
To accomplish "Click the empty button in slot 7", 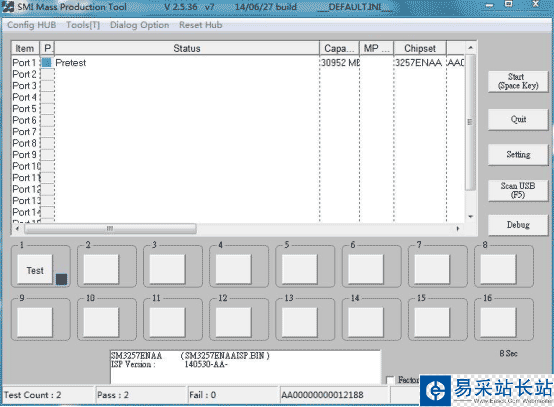I will pyautogui.click(x=432, y=270).
